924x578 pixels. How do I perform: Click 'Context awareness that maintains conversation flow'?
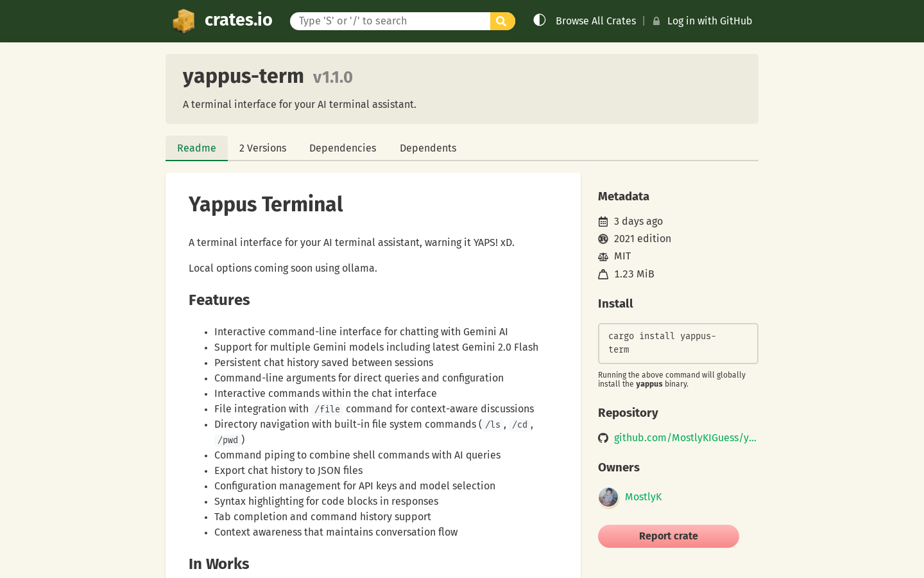coord(336,532)
